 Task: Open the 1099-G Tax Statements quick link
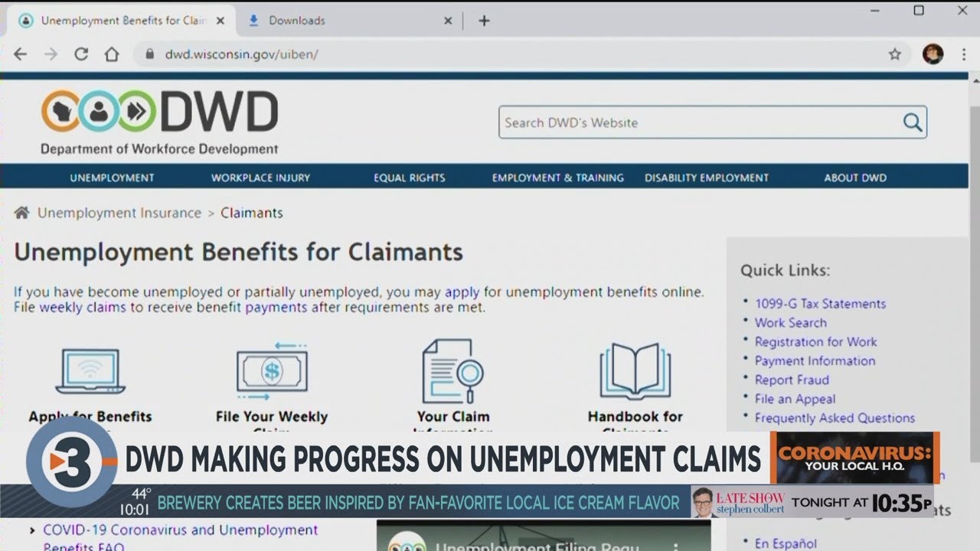click(820, 304)
